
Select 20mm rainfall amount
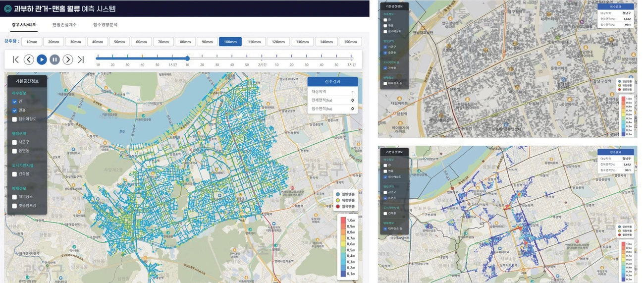54,42
